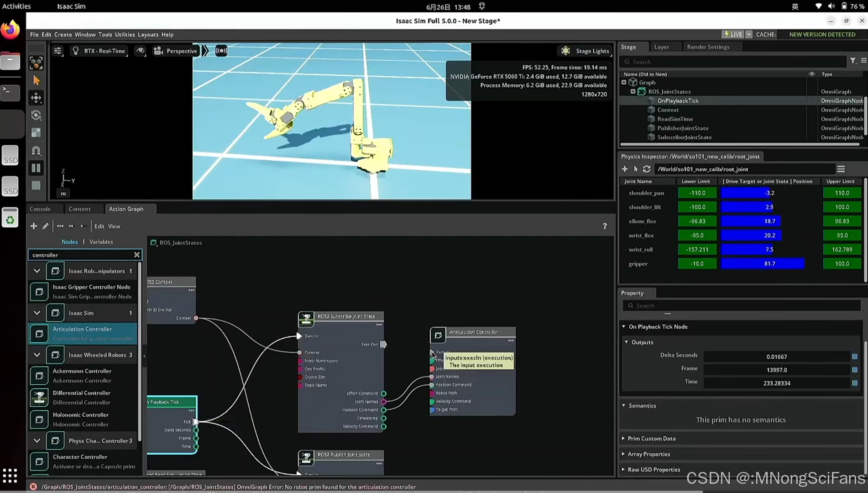The image size is (868, 493).
Task: Click the Physics Inspector prim path field
Action: 744,169
